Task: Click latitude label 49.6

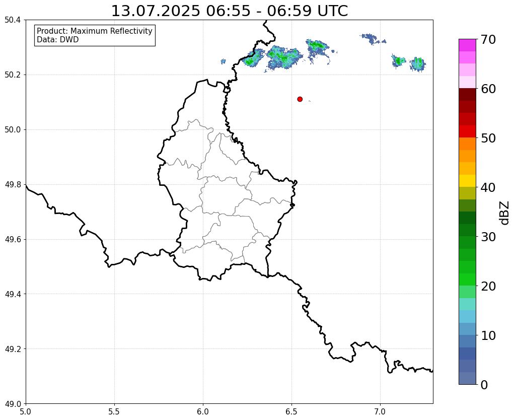Action: [13, 239]
